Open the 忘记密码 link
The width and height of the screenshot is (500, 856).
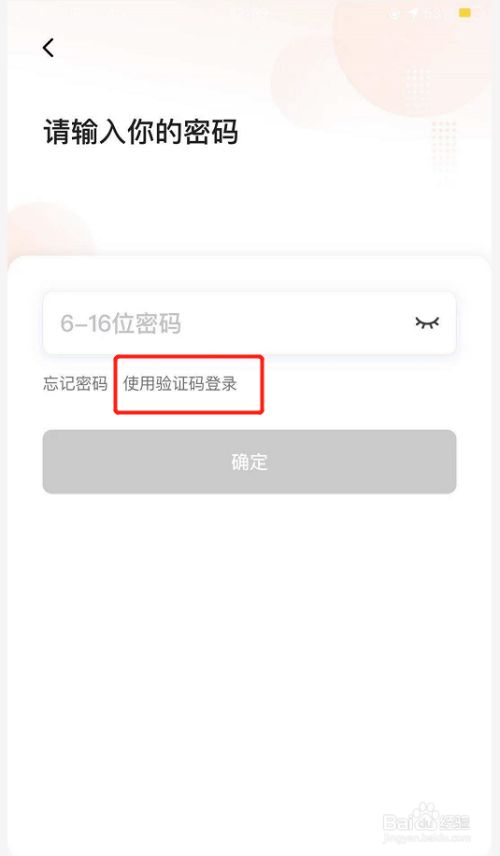click(75, 384)
